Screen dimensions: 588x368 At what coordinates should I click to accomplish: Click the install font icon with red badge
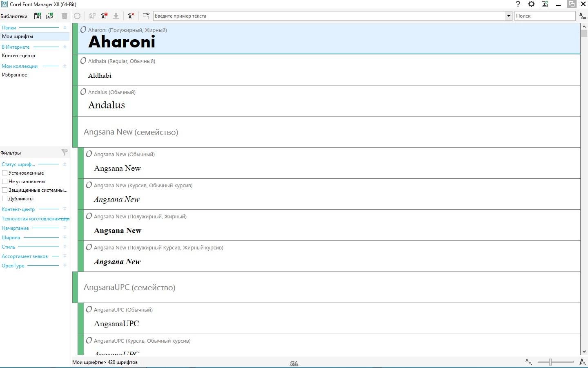click(x=104, y=16)
